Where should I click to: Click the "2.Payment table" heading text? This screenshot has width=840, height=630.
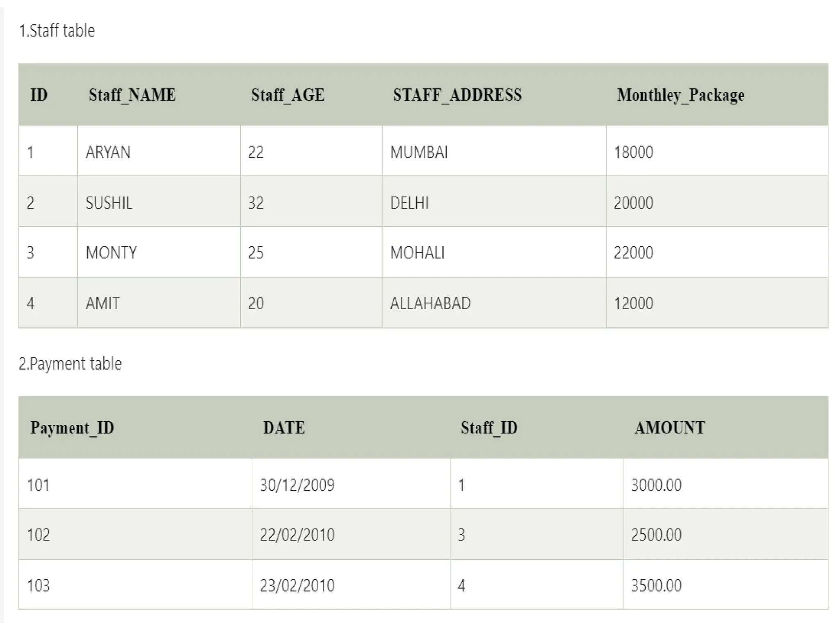(x=70, y=364)
